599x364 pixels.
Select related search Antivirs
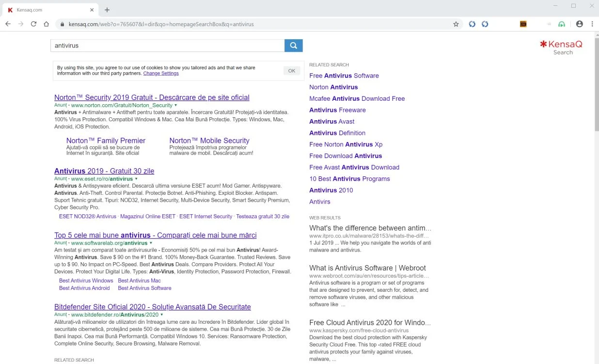320,202
